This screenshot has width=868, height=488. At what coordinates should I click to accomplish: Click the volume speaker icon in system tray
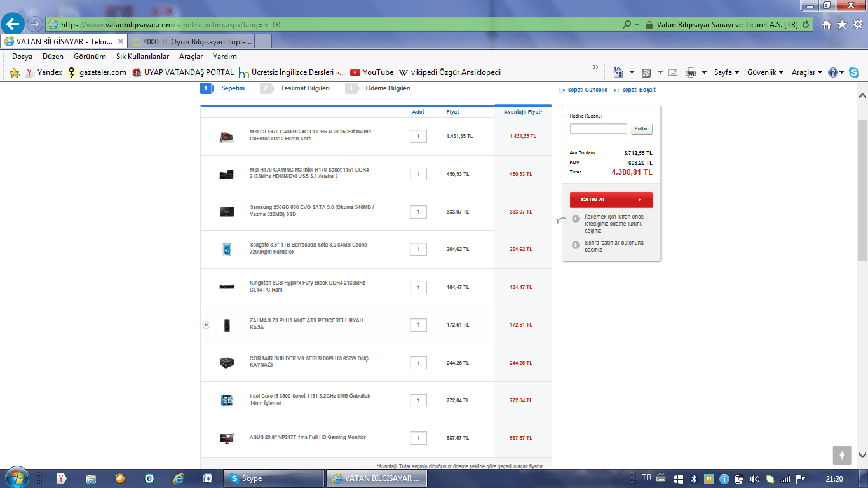point(755,478)
